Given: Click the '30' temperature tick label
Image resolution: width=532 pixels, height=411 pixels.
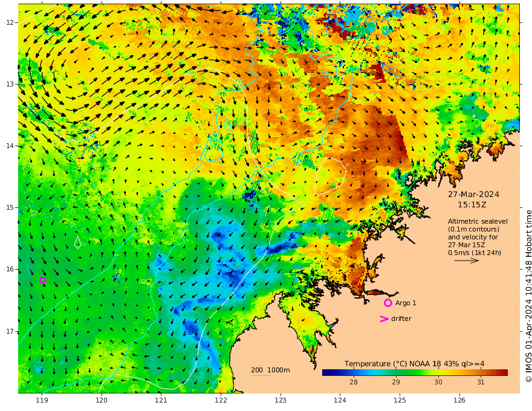Looking at the screenshot, I should (x=438, y=382).
